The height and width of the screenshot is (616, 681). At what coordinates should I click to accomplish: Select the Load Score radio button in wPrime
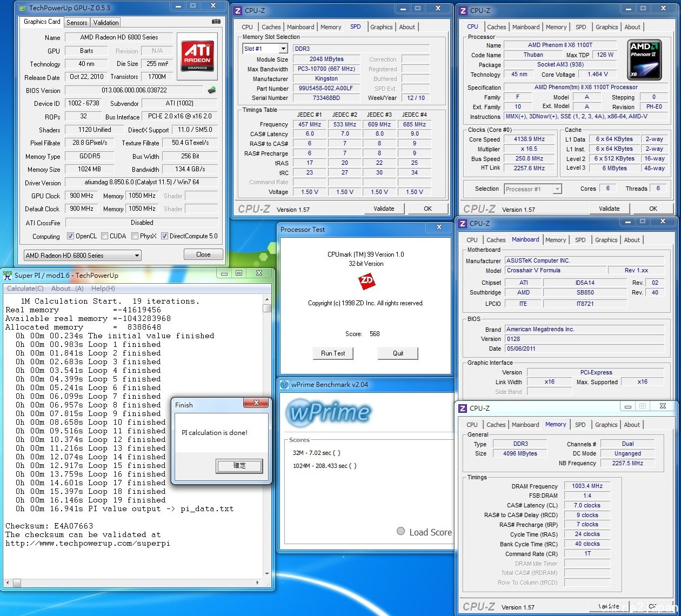(400, 531)
